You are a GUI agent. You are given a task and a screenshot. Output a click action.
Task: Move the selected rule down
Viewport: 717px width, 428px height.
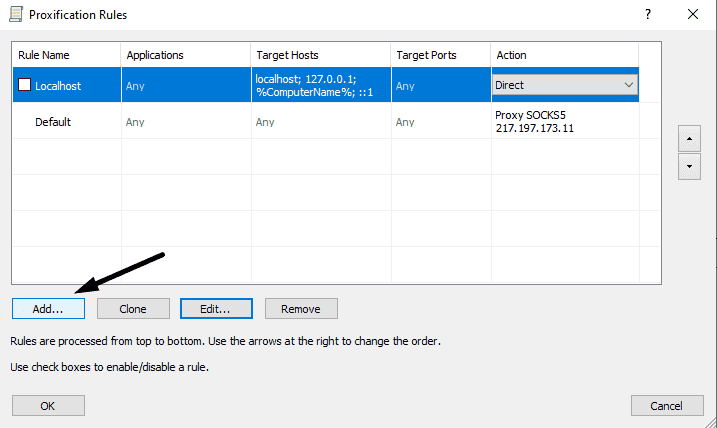click(x=688, y=166)
